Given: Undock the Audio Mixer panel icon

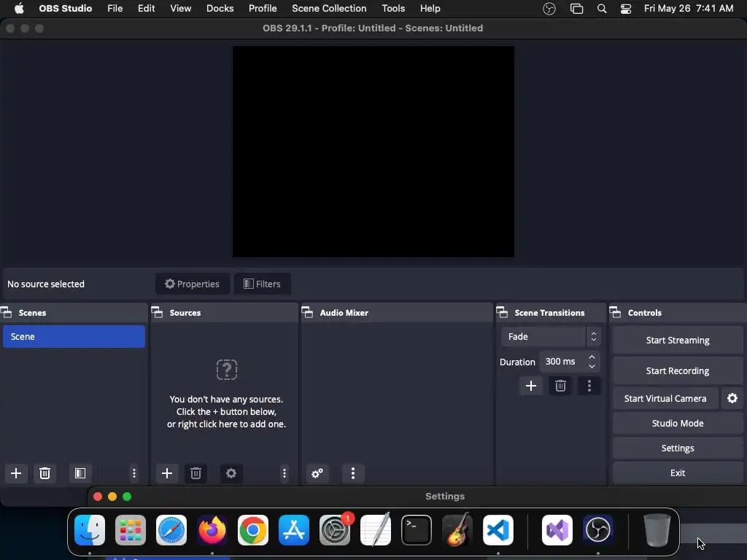Looking at the screenshot, I should [307, 313].
